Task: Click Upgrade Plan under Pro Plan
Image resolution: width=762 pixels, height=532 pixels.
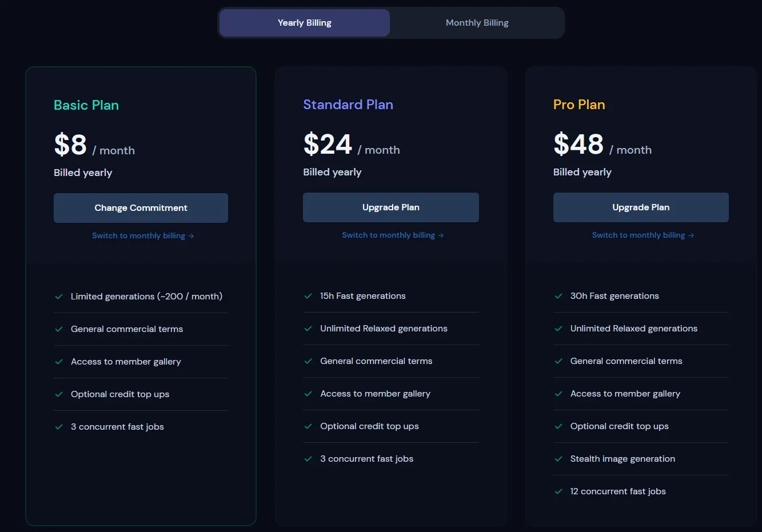Action: (640, 207)
